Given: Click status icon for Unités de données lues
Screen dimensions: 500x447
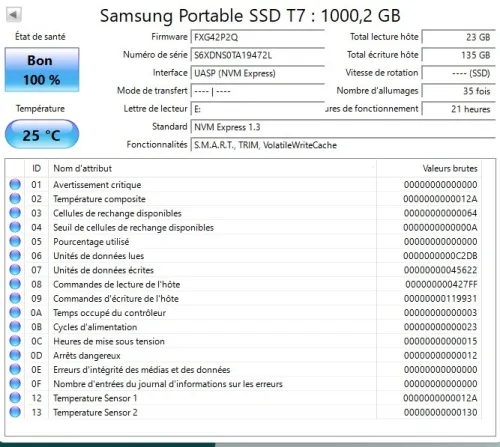Looking at the screenshot, I should pos(15,256).
